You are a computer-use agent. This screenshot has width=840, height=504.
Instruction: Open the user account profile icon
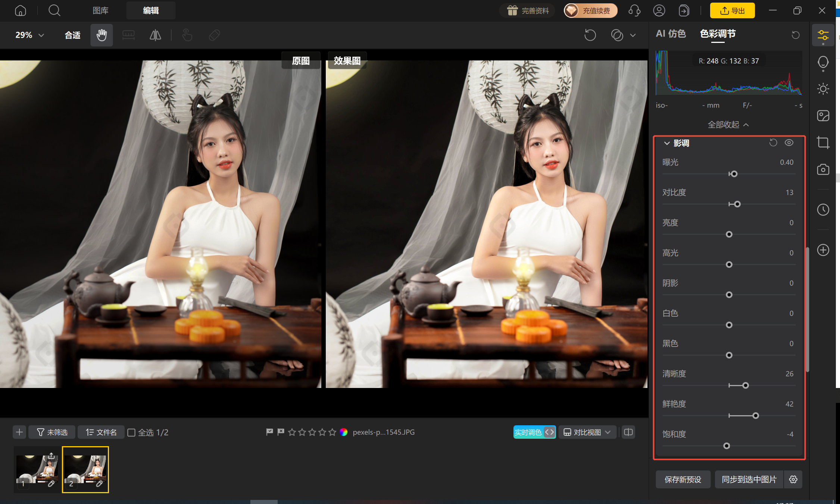click(659, 10)
